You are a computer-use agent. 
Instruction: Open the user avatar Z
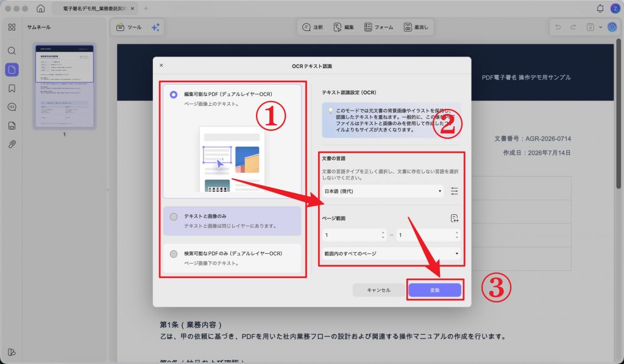coord(615,9)
